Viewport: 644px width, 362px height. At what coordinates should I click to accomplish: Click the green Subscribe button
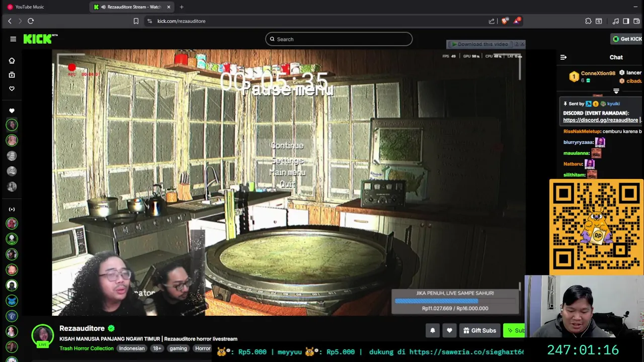pos(515,330)
